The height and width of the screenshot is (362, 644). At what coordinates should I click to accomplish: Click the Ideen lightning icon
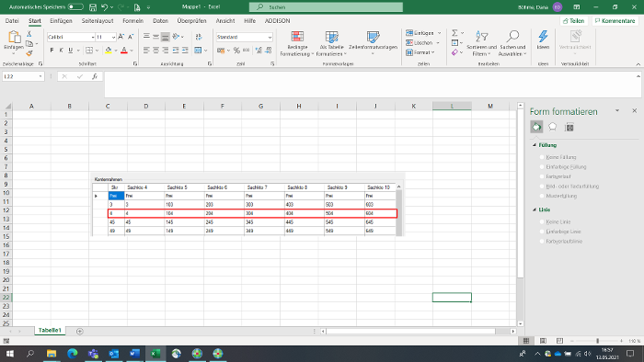pos(543,37)
